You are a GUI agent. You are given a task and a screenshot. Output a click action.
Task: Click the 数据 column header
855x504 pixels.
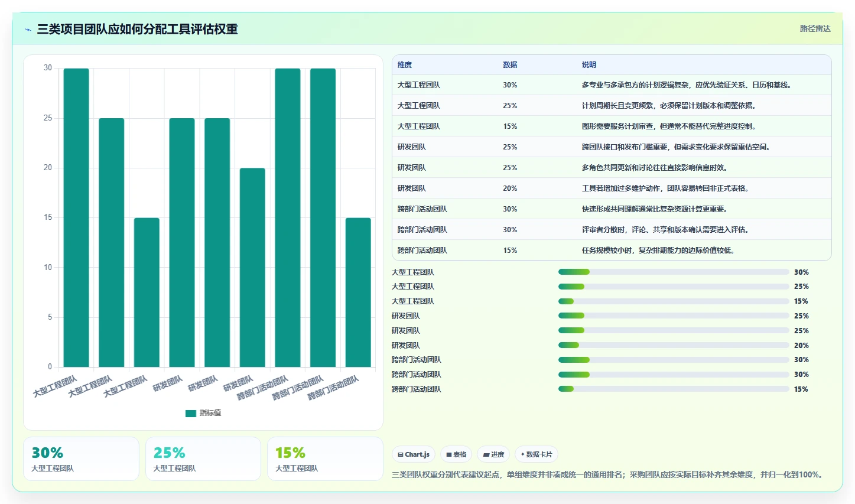point(510,65)
